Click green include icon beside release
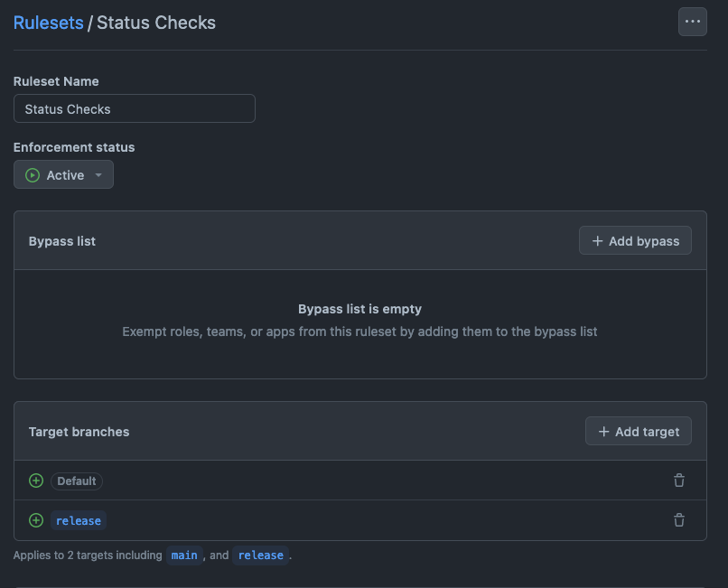Image resolution: width=728 pixels, height=588 pixels. click(36, 520)
